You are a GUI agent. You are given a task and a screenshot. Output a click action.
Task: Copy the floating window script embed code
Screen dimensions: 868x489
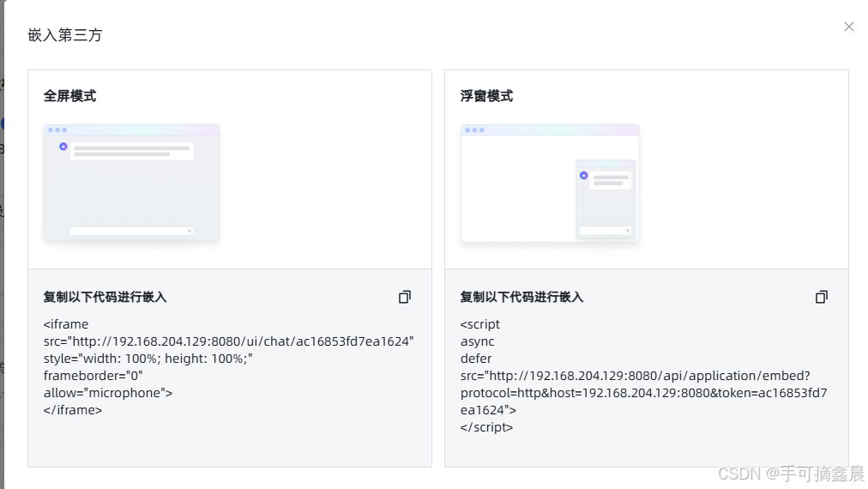point(822,298)
